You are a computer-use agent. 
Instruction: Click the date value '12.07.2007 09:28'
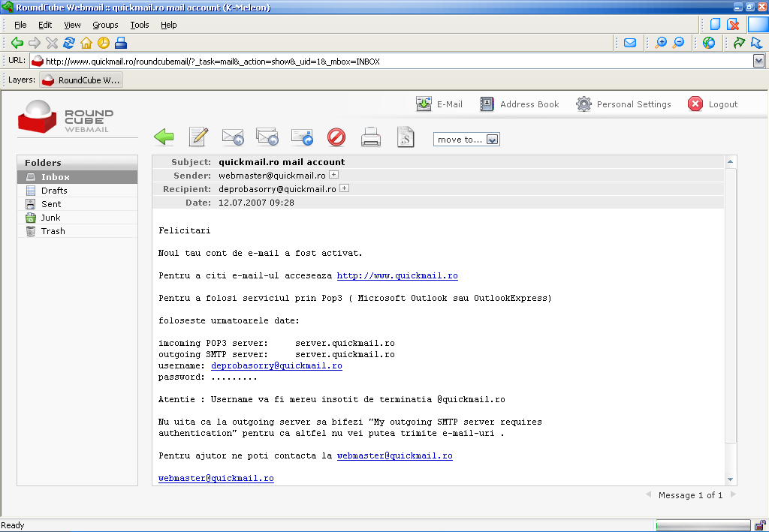256,203
